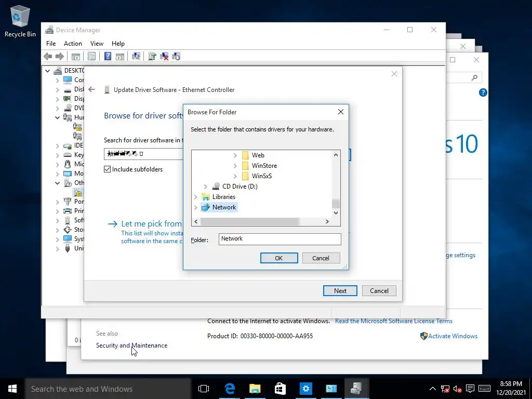Image resolution: width=532 pixels, height=399 pixels.
Task: Click the muted volume icon in system tray
Action: pos(457,389)
